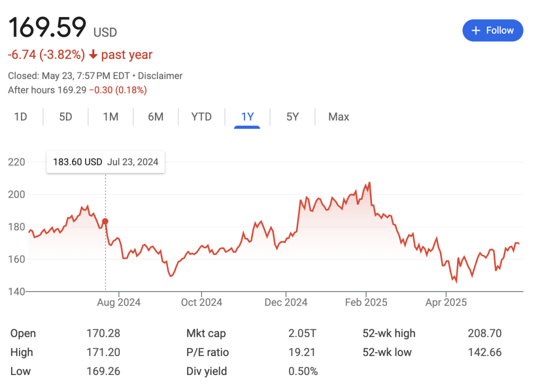The height and width of the screenshot is (392, 540).
Task: Click the red down arrow icon
Action: 93,54
